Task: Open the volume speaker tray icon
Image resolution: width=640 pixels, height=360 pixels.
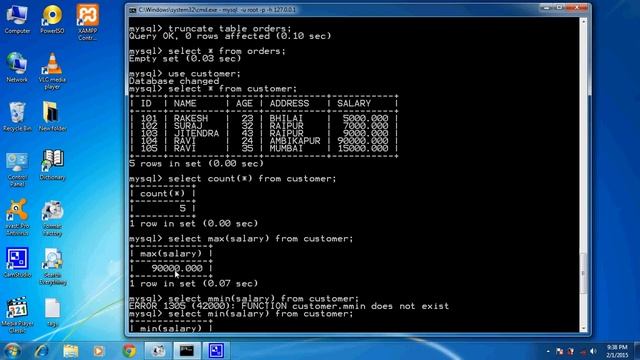Action: tap(593, 351)
